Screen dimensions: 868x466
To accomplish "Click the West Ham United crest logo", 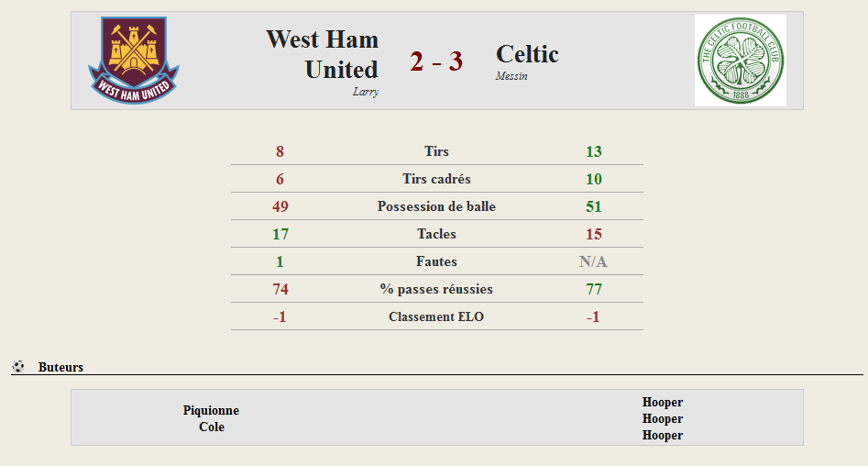I will (x=134, y=60).
